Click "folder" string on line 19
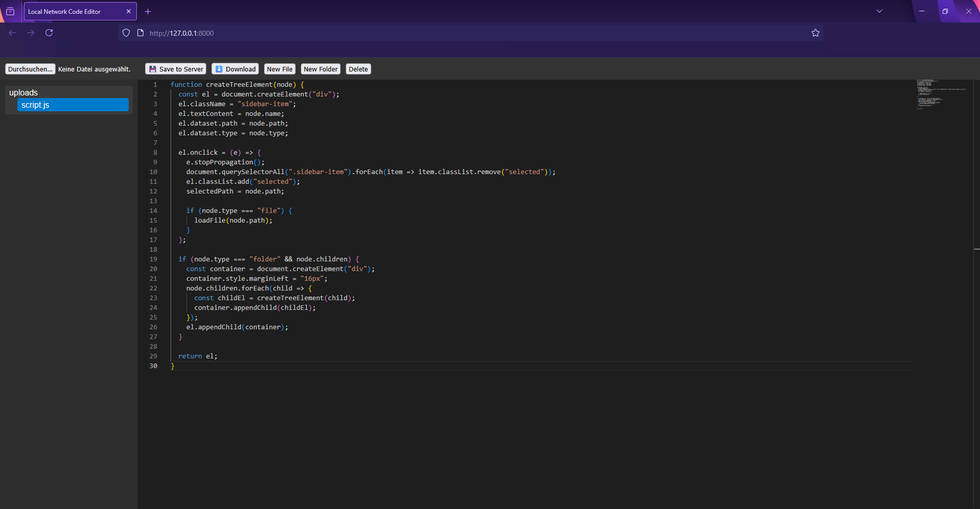Viewport: 980px width, 509px height. [x=265, y=259]
